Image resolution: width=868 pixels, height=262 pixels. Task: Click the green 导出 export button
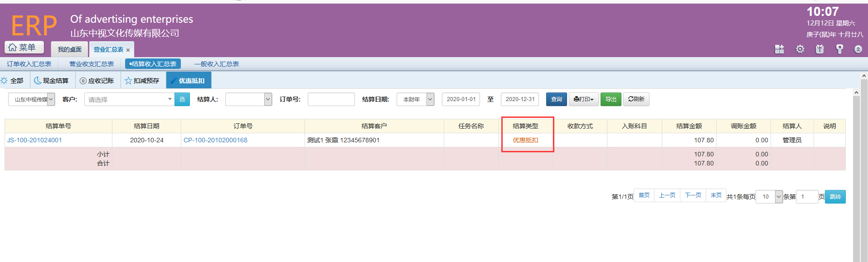tap(611, 99)
